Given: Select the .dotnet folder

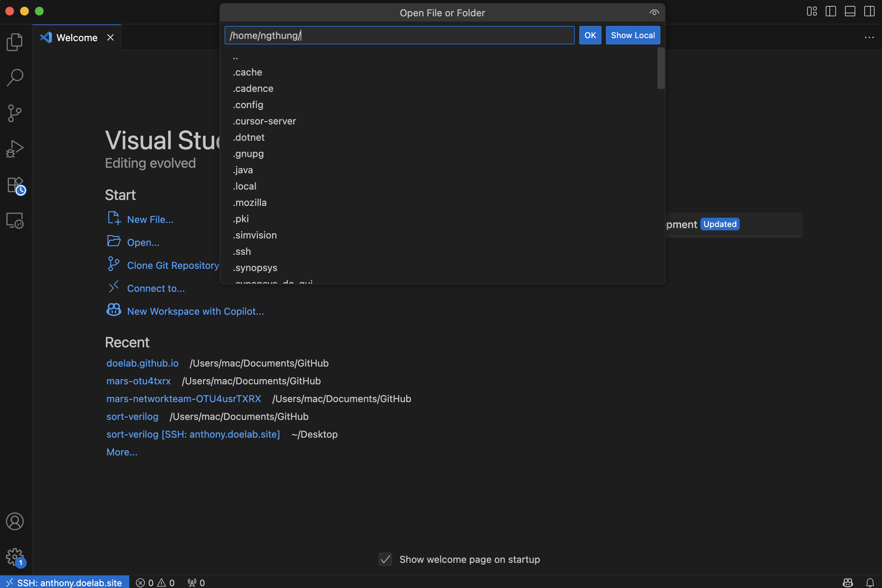Looking at the screenshot, I should (x=438, y=138).
